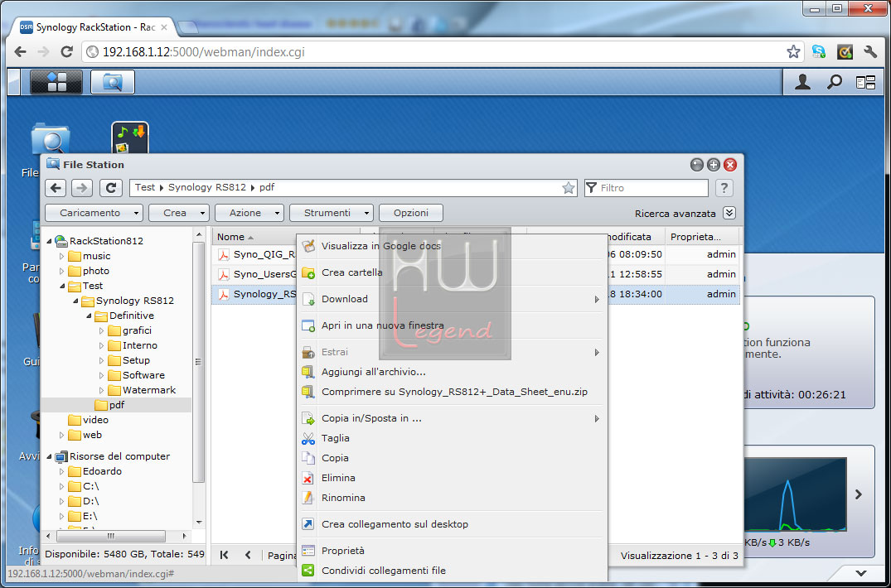This screenshot has width=891, height=588.
Task: Click the folder tree horizontal scrollbar
Action: click(x=111, y=536)
